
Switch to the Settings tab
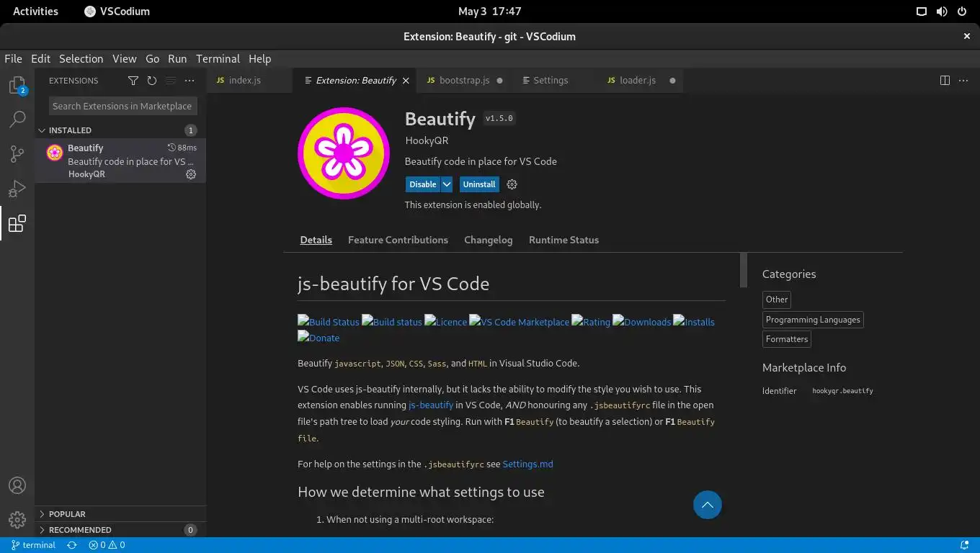coord(551,81)
